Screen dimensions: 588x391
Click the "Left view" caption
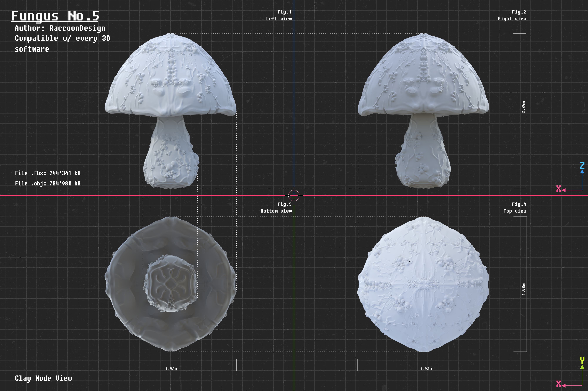pos(279,19)
